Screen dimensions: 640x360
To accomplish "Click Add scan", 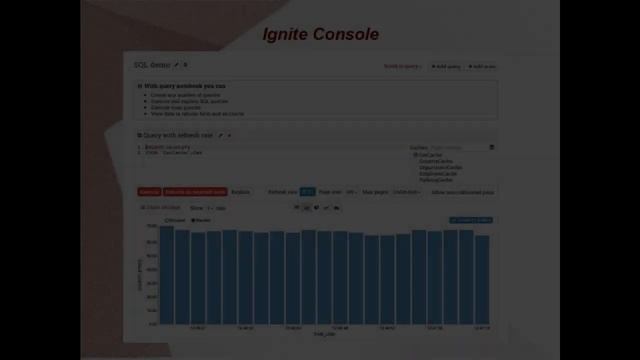I will (482, 67).
